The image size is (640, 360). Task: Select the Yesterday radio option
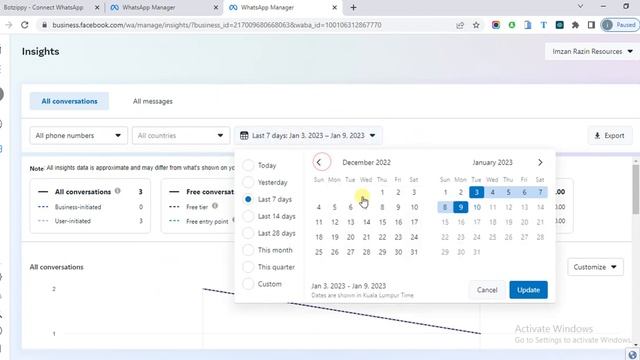point(248,182)
